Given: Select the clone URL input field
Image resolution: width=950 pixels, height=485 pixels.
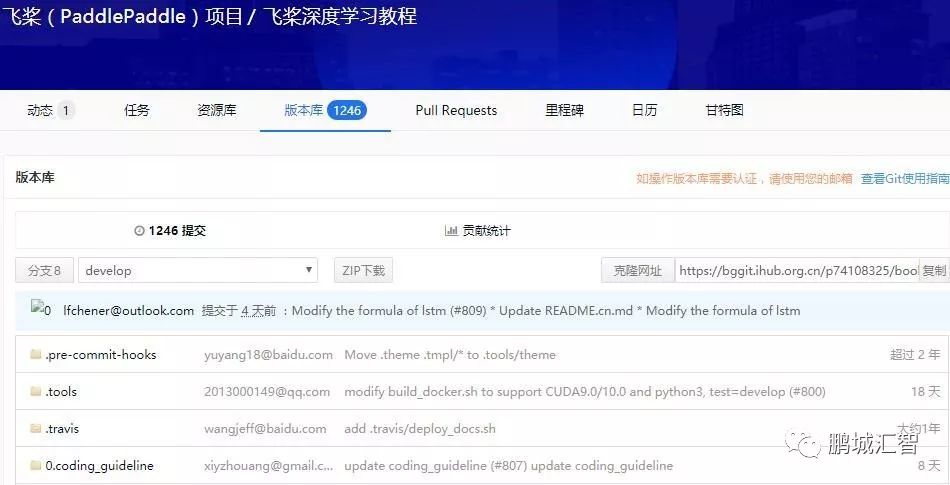Looking at the screenshot, I should (x=797, y=271).
